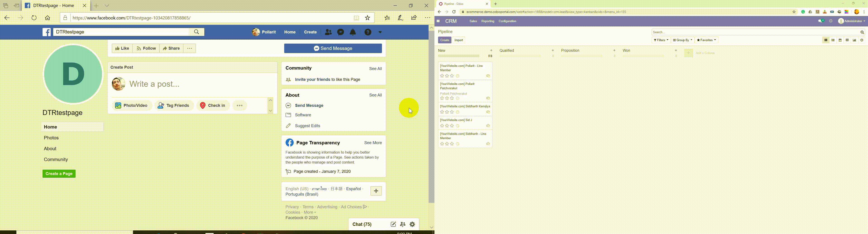Set third star on Pollarit - Line Member card
This screenshot has height=234, width=868.
click(452, 76)
